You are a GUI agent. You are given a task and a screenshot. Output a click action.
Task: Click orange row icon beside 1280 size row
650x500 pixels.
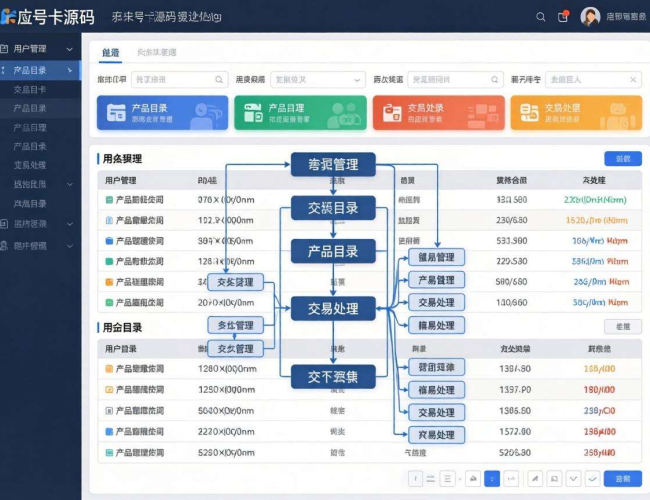coord(109,369)
